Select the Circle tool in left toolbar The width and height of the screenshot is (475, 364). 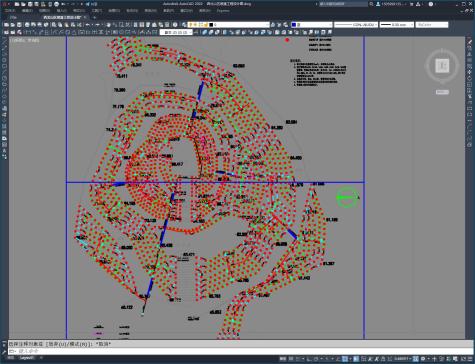pyautogui.click(x=4, y=78)
